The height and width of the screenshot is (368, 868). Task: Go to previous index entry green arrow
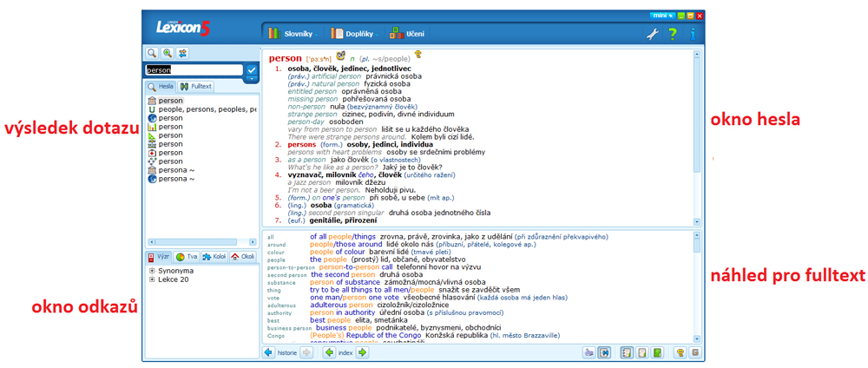(329, 353)
